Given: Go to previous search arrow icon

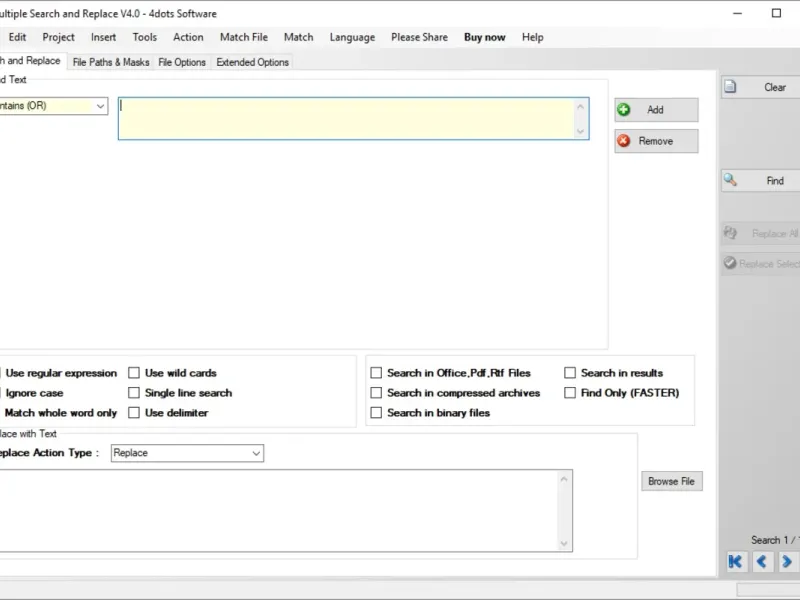Looking at the screenshot, I should (762, 562).
